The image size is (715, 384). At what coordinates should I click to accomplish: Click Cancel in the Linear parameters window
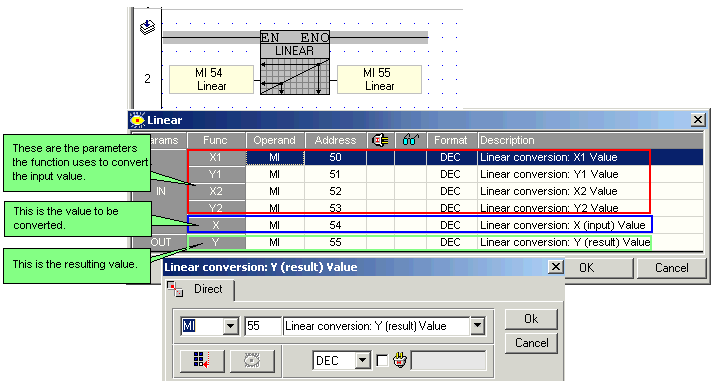click(672, 268)
